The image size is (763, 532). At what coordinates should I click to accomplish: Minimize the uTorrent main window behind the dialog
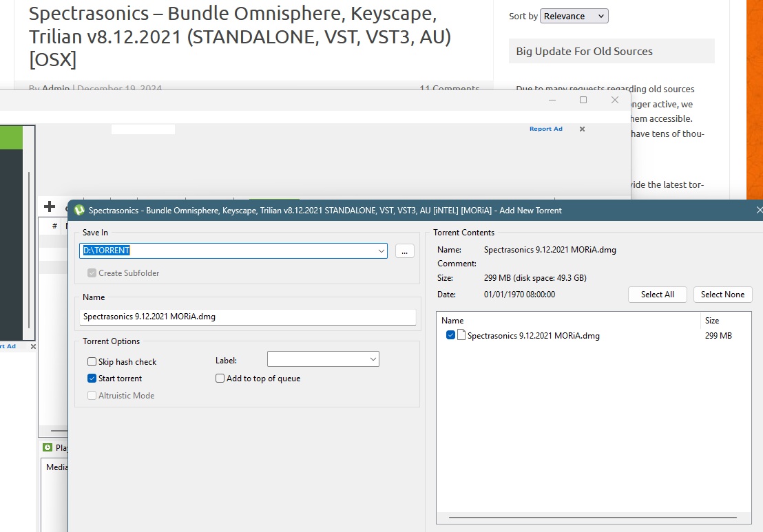pyautogui.click(x=552, y=100)
